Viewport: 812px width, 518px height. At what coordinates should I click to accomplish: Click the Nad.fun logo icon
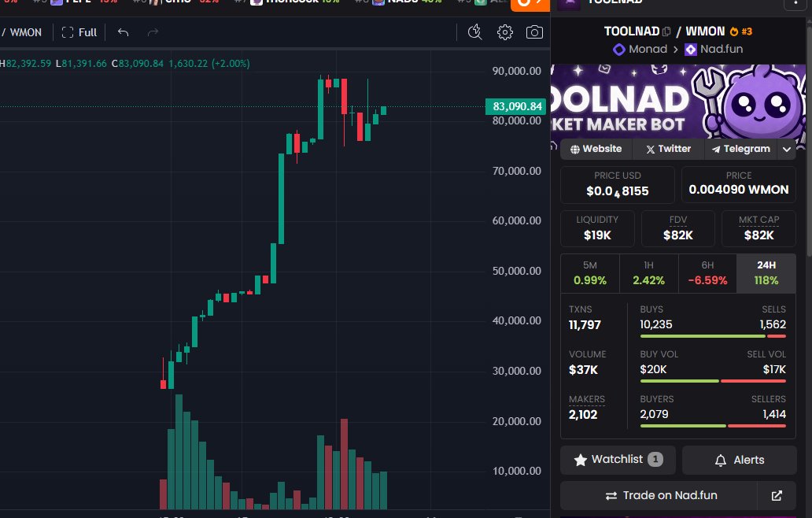(690, 50)
